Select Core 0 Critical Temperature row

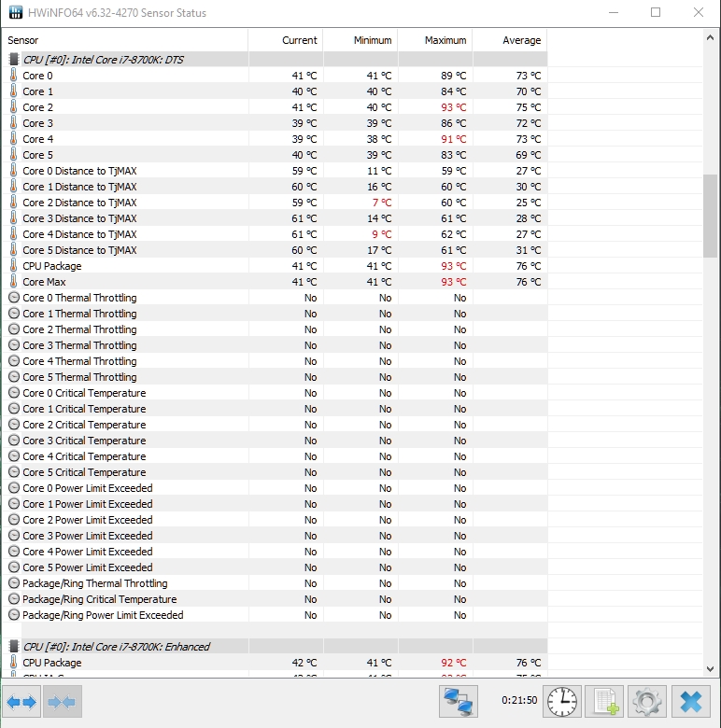click(x=275, y=393)
